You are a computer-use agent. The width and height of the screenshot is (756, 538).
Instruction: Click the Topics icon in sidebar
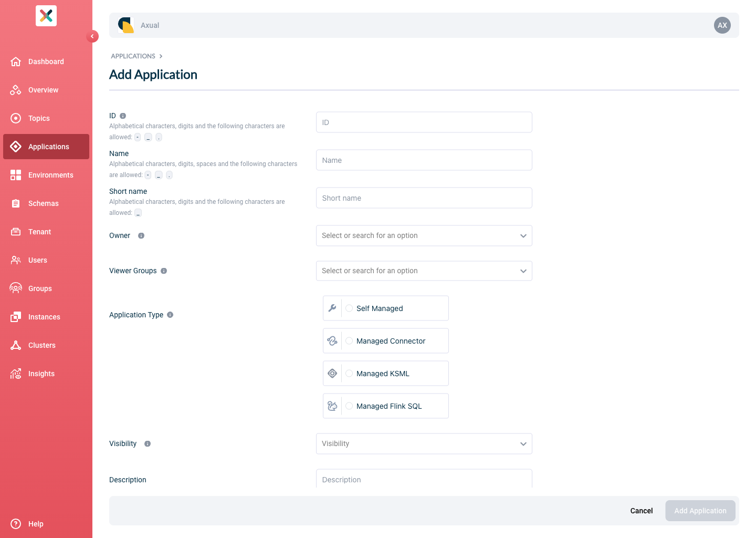point(16,118)
